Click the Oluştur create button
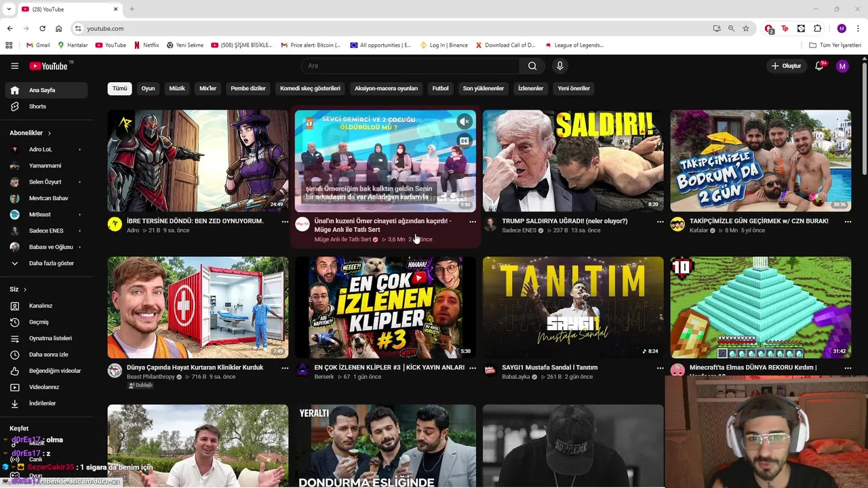Viewport: 868px width, 488px height. (x=786, y=66)
